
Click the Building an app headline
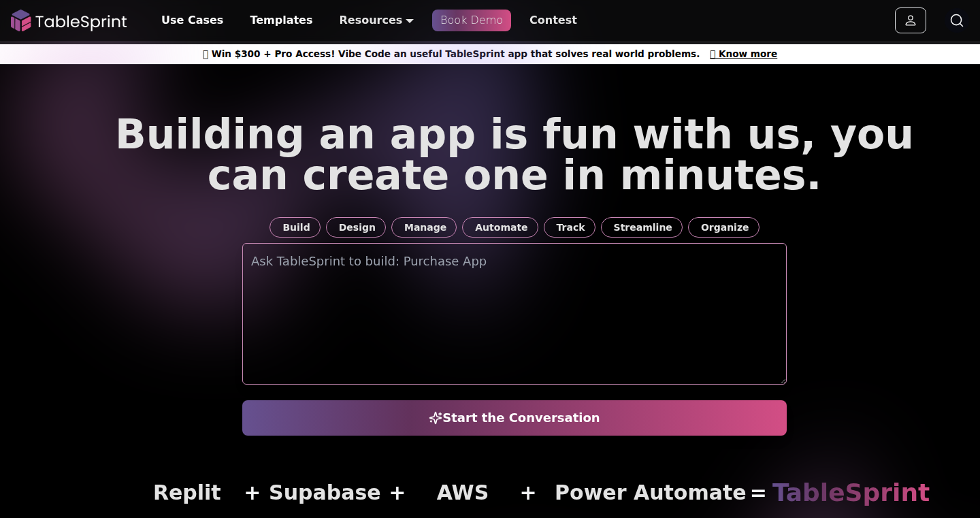[514, 154]
